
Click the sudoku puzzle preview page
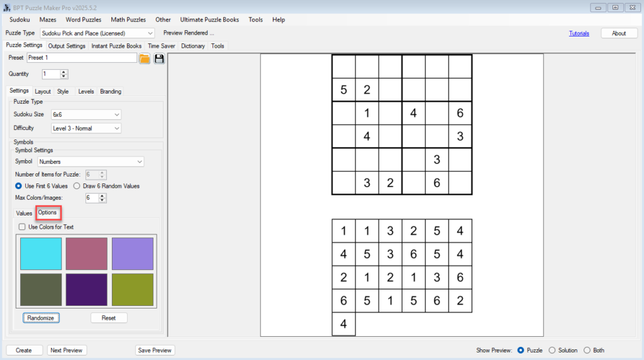click(x=402, y=195)
